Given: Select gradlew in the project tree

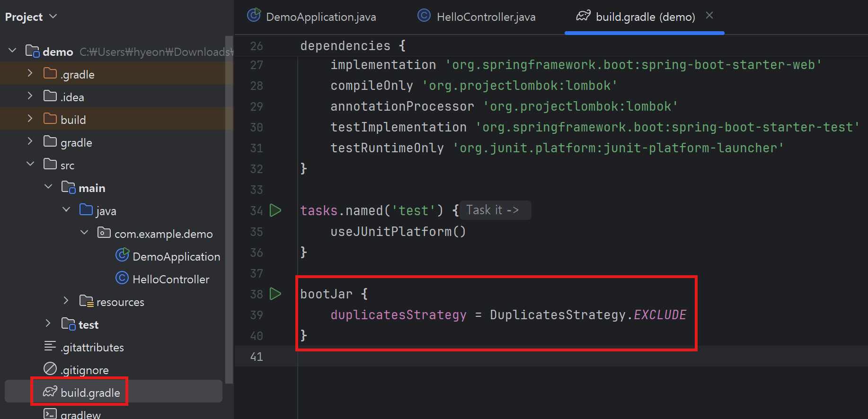Looking at the screenshot, I should point(80,414).
